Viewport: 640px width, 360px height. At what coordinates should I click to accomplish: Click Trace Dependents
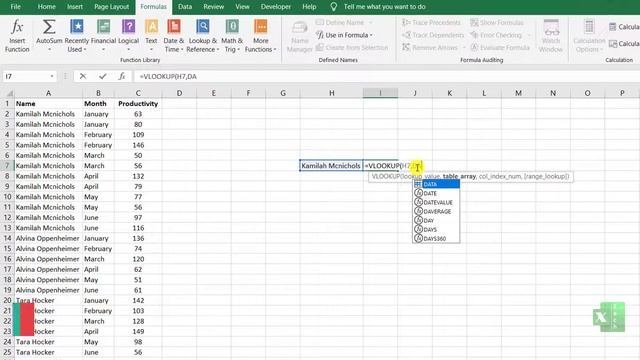(433, 35)
